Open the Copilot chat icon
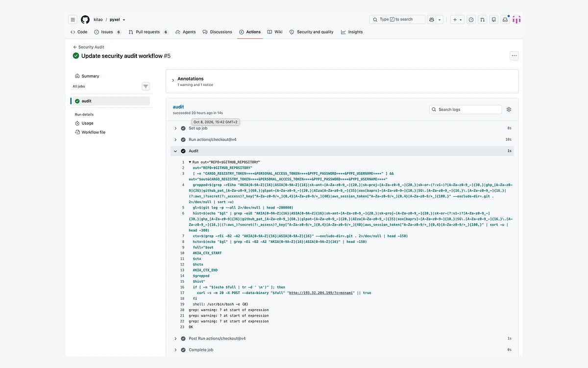The width and height of the screenshot is (588, 368). pyautogui.click(x=432, y=20)
